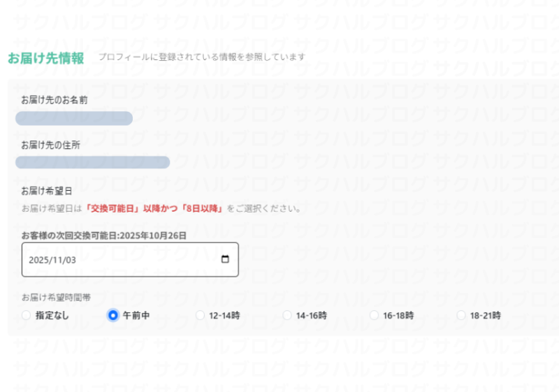The width and height of the screenshot is (559, 392).
Task: Click the お届け希望時間帯 label
Action: [x=56, y=297]
